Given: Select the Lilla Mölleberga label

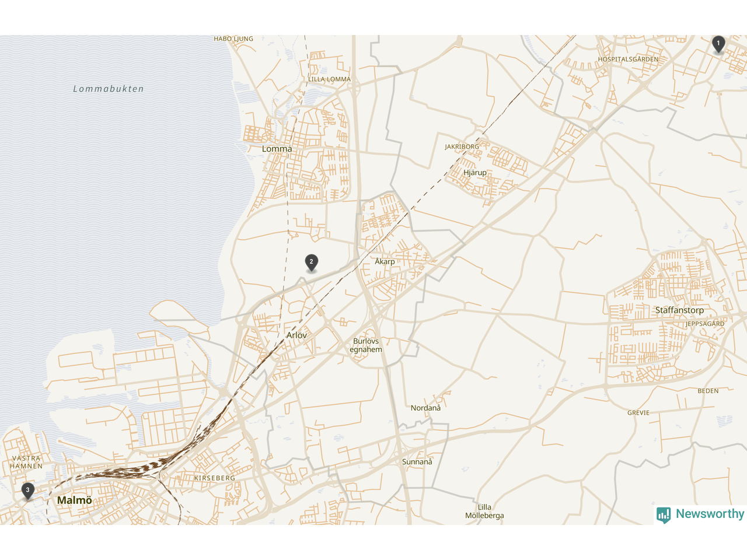Looking at the screenshot, I should pyautogui.click(x=484, y=511).
